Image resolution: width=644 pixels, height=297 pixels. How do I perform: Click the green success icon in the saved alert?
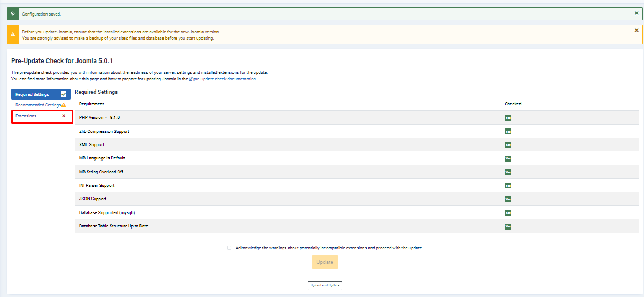coord(14,14)
